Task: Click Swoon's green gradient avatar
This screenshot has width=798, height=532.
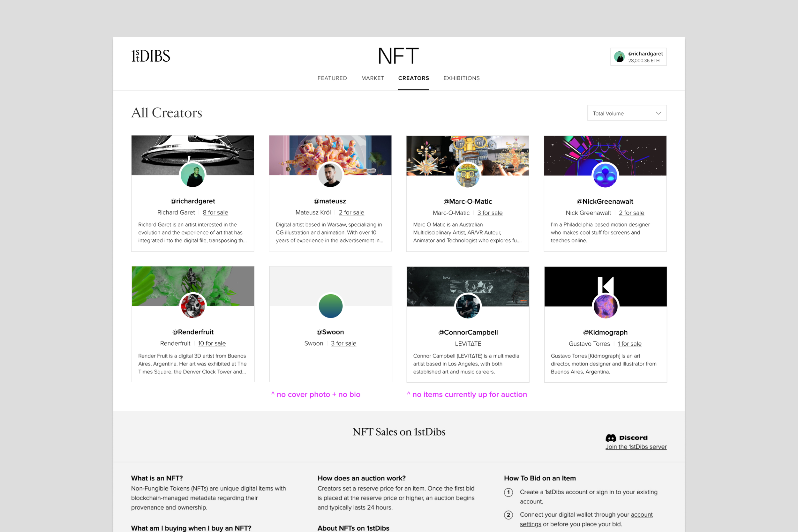Action: (x=330, y=306)
